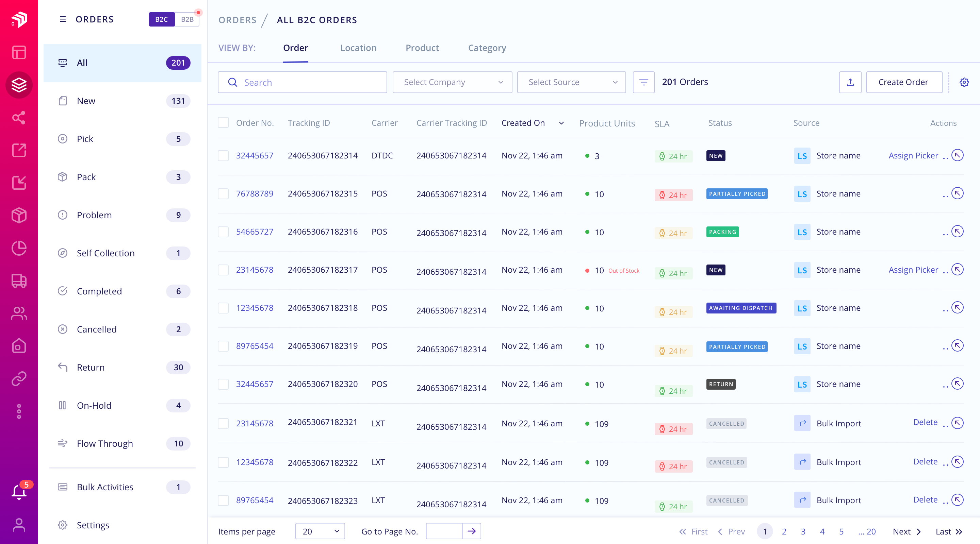This screenshot has height=544, width=980.
Task: Click Assign Picker on order 23145678
Action: pos(913,270)
